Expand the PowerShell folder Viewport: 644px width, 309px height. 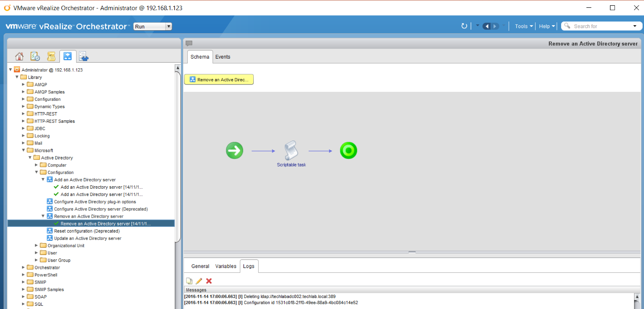pyautogui.click(x=24, y=274)
